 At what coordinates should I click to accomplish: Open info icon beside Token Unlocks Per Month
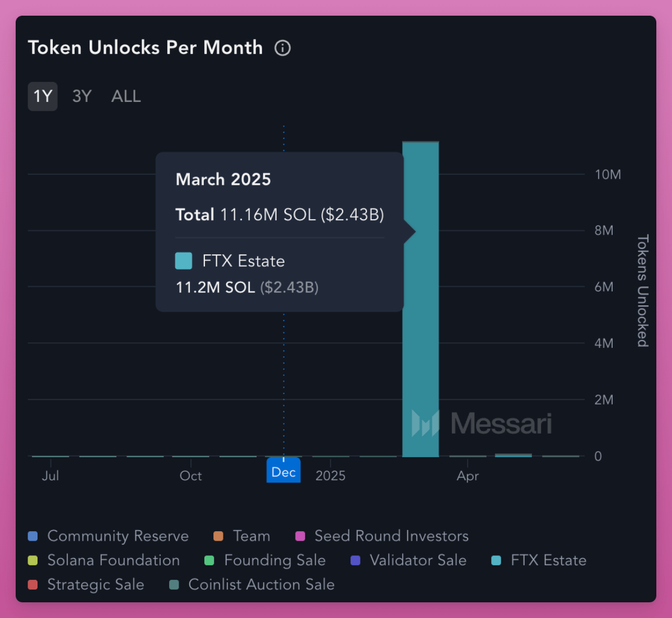coord(283,48)
